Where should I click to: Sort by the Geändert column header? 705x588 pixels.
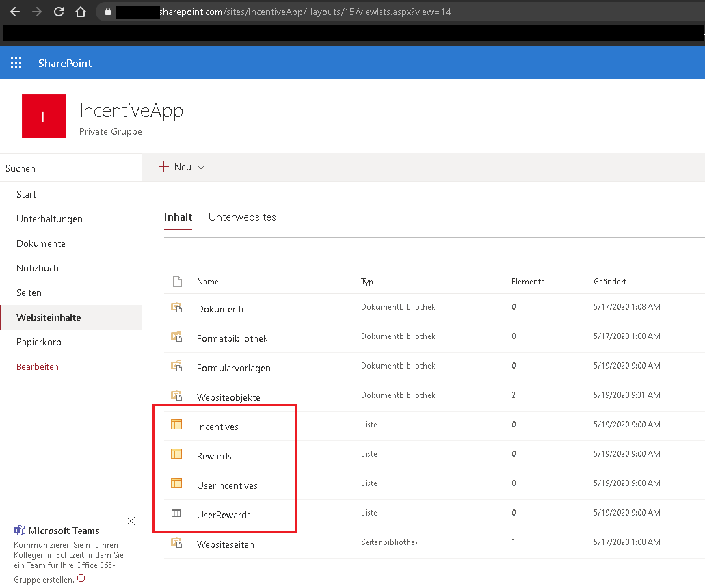pyautogui.click(x=610, y=282)
